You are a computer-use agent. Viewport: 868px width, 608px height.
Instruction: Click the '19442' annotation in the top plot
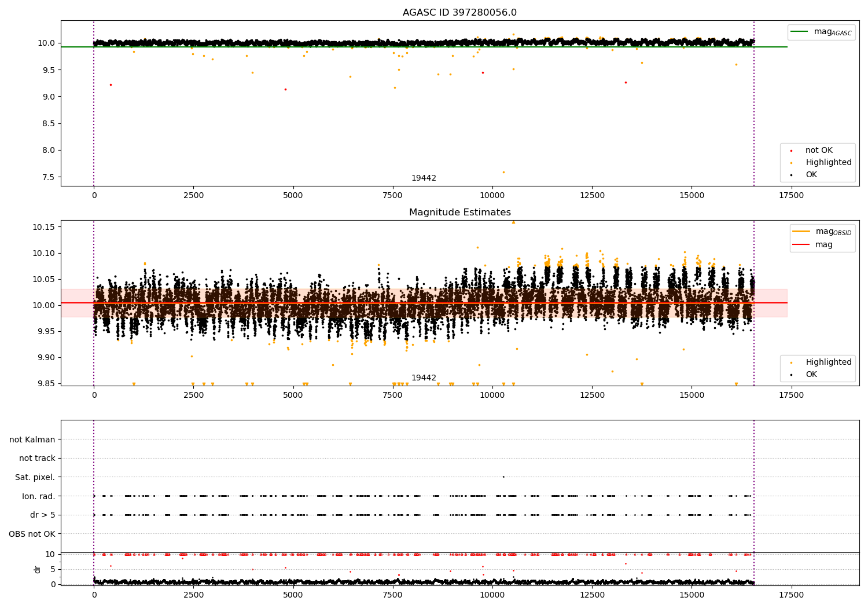click(424, 178)
